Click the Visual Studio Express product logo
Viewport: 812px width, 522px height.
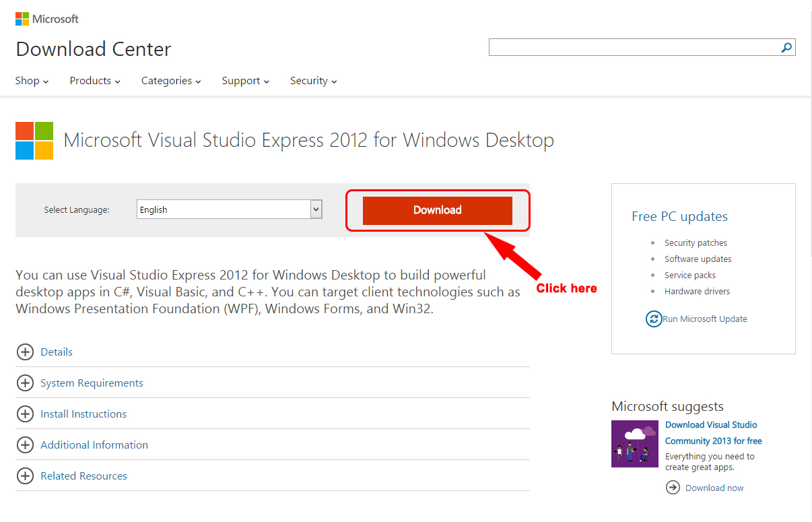[34, 141]
